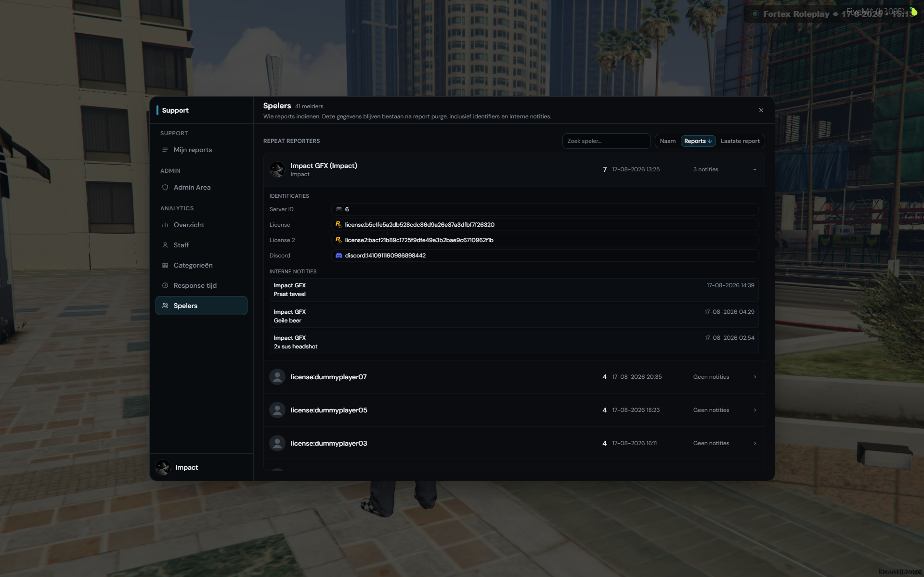Viewport: 924px width, 577px height.
Task: Click Impact avatar in sidebar footer
Action: point(163,467)
